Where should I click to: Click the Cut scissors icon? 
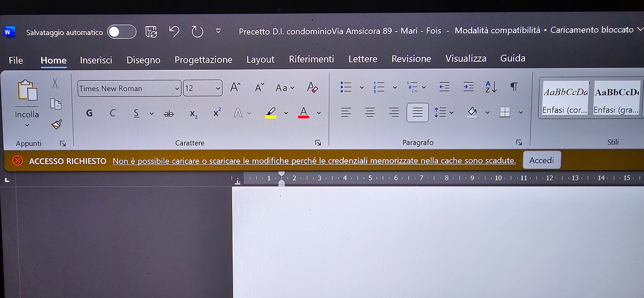(55, 83)
